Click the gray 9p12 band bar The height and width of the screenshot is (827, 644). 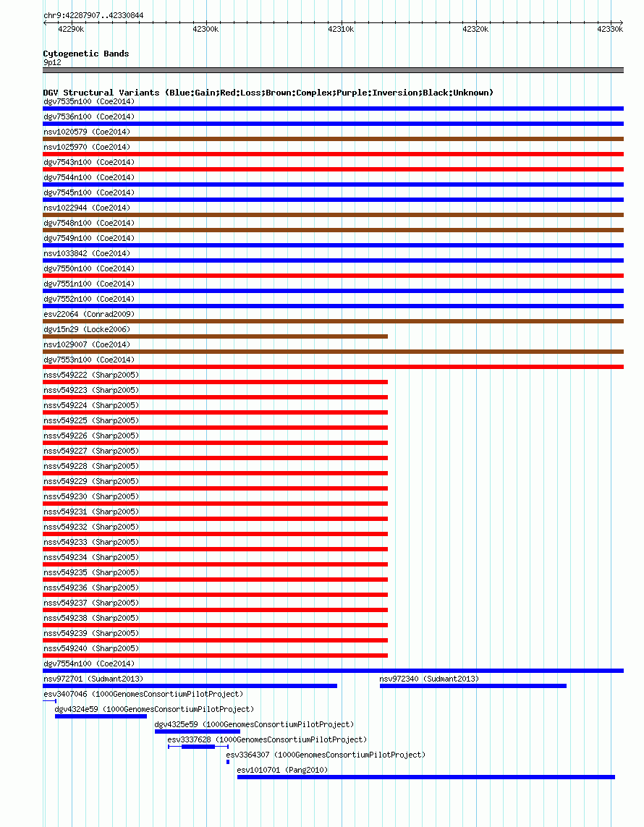click(x=334, y=70)
